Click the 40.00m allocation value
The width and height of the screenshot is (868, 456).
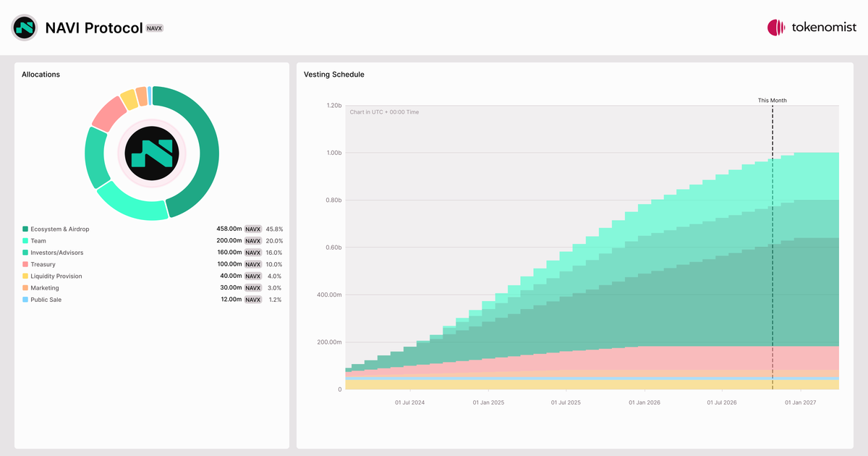click(231, 276)
